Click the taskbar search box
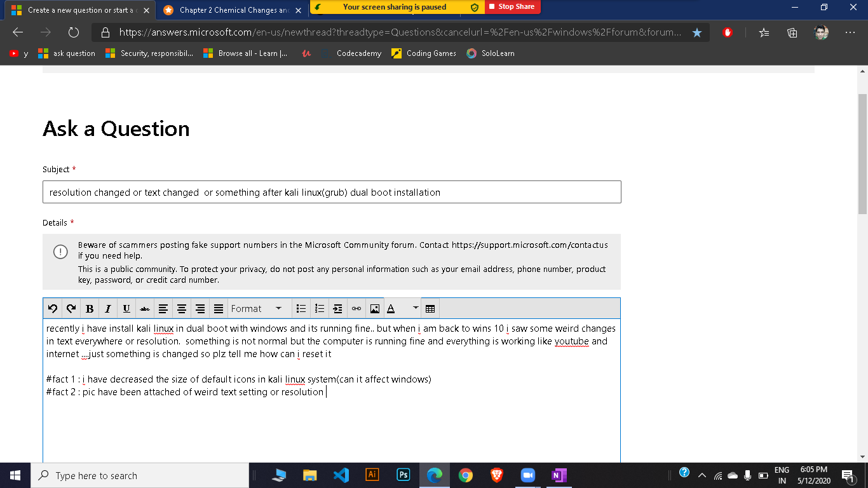Screen dimensions: 868x488 140,475
